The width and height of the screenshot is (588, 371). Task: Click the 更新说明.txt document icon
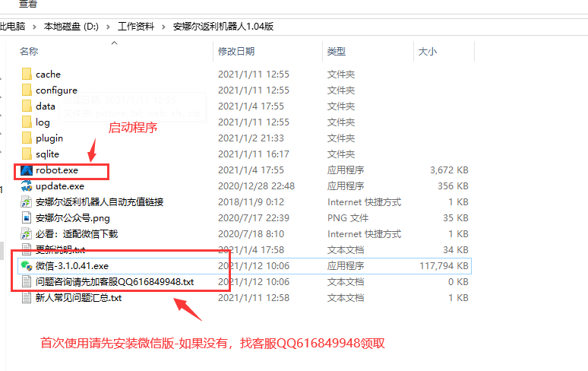[27, 249]
